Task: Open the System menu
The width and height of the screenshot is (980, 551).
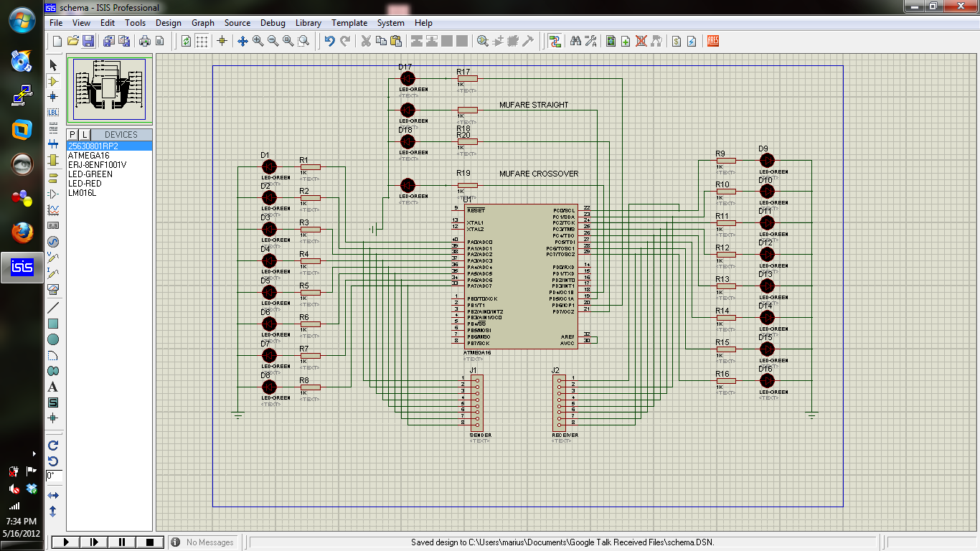Action: tap(391, 23)
